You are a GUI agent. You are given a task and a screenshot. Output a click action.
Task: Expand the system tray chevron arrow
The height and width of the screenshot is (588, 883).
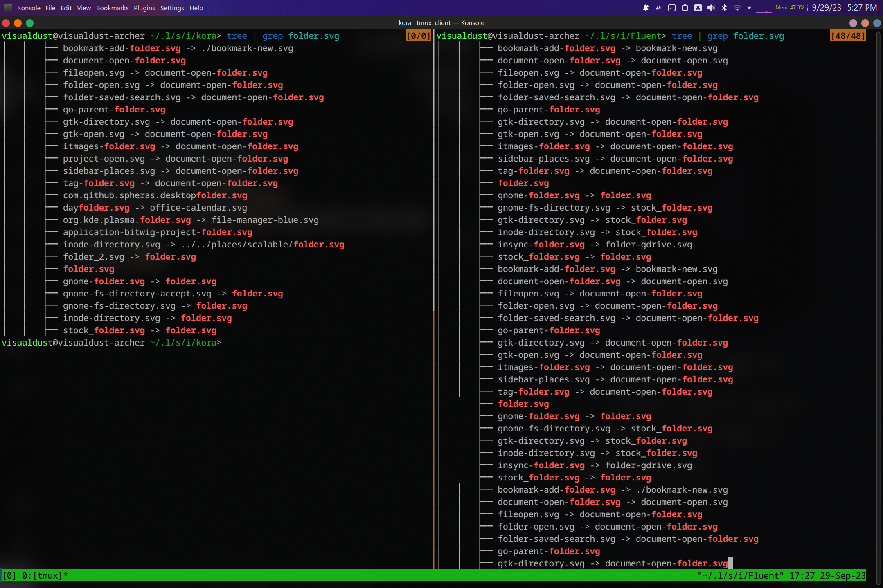coord(749,7)
